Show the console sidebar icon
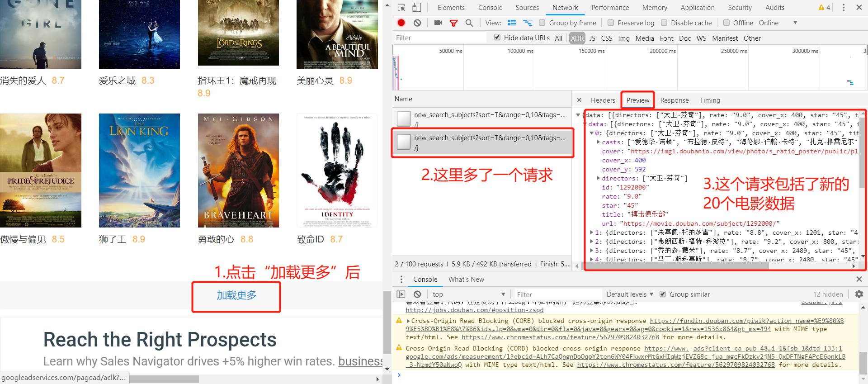This screenshot has width=868, height=384. 401,294
